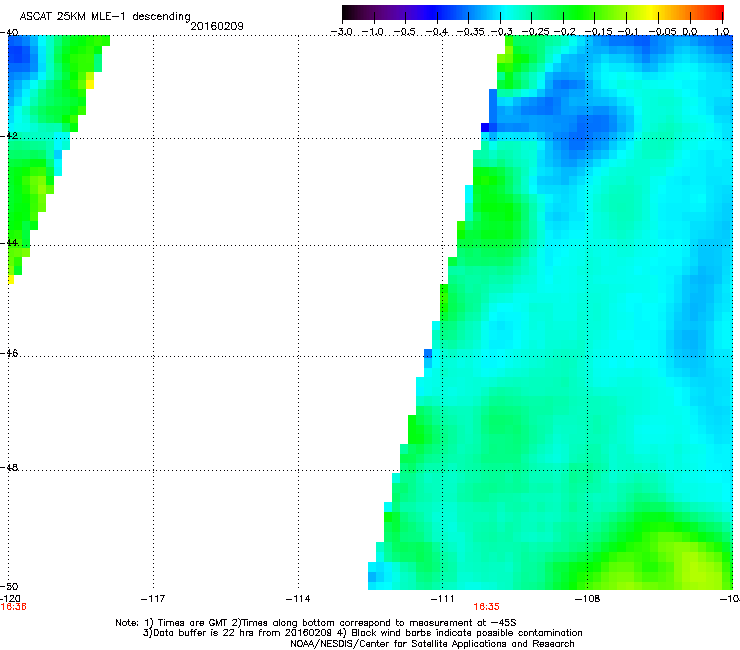Click the "NOAA/NESDIS/Center for Satellite Applications and Research" credit
This screenshot has height=650, width=740.
432,644
